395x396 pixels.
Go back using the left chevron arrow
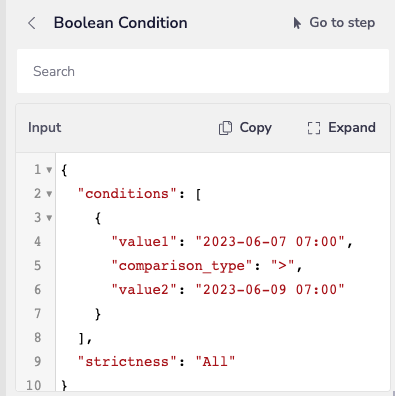coord(32,23)
